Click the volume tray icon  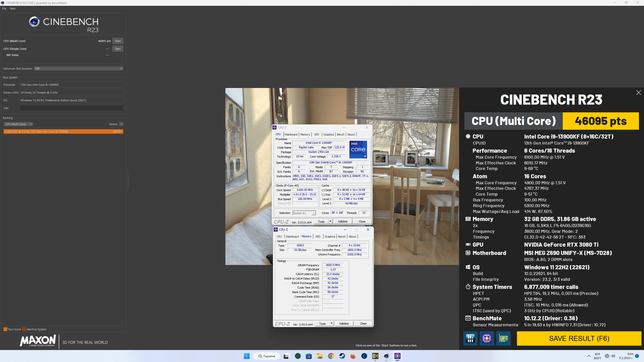coord(613,356)
